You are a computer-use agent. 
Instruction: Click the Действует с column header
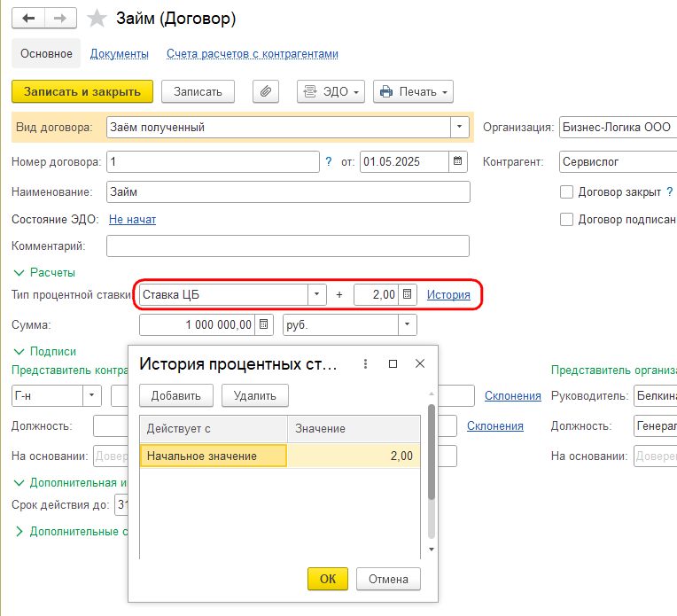(x=214, y=428)
